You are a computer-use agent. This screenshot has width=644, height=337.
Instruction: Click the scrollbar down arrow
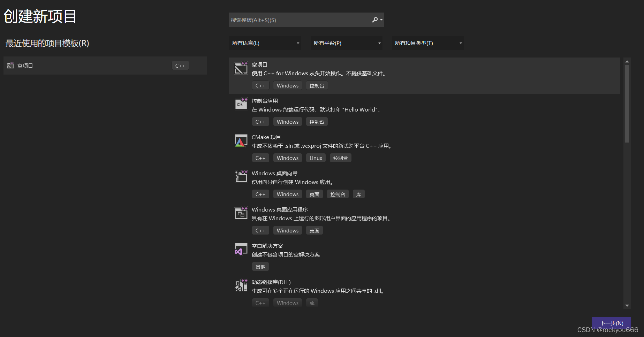(627, 306)
